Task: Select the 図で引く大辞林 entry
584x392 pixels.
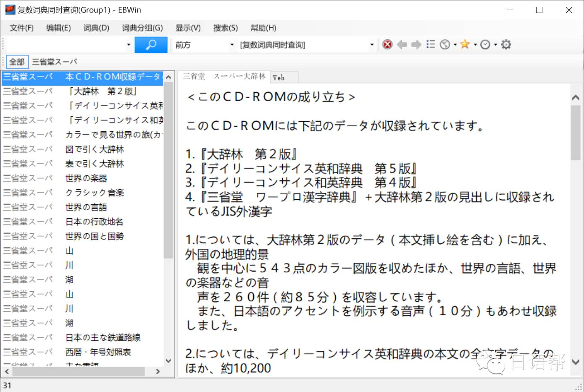Action: tap(82, 149)
